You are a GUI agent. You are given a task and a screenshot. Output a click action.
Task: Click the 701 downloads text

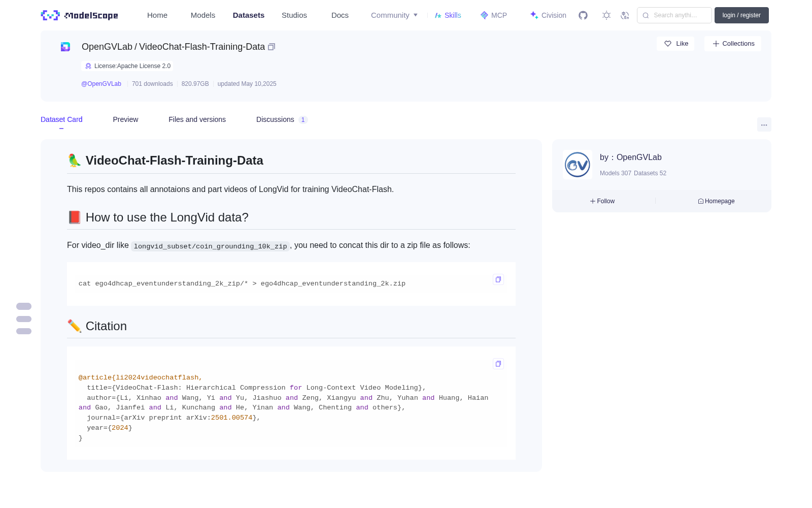pyautogui.click(x=152, y=84)
